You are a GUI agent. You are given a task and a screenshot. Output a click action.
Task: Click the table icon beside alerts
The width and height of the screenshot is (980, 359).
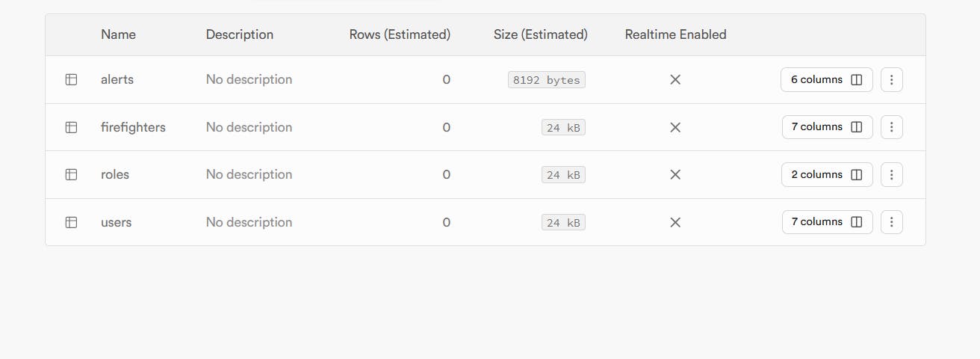tap(72, 79)
